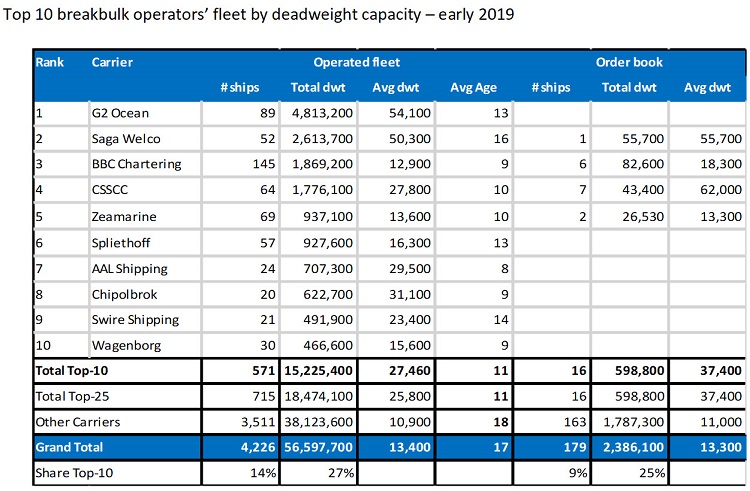Image resolution: width=750 pixels, height=491 pixels.
Task: Click the 'Order book' group header
Action: [629, 62]
